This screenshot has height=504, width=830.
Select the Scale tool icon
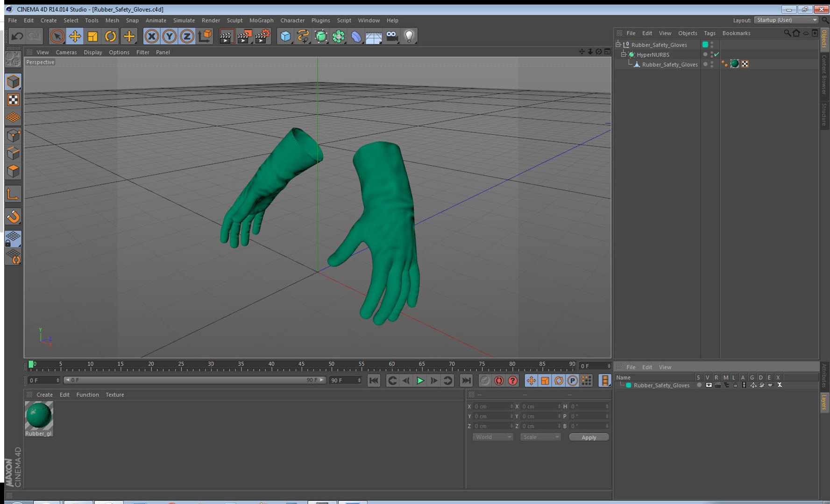click(x=92, y=36)
